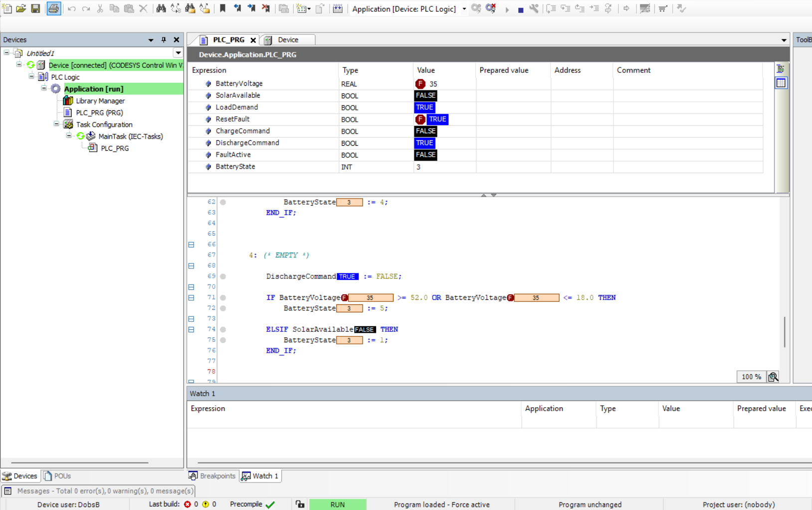Image resolution: width=812 pixels, height=510 pixels.
Task: Toggle LoadDemand TRUE value in table
Action: point(424,107)
